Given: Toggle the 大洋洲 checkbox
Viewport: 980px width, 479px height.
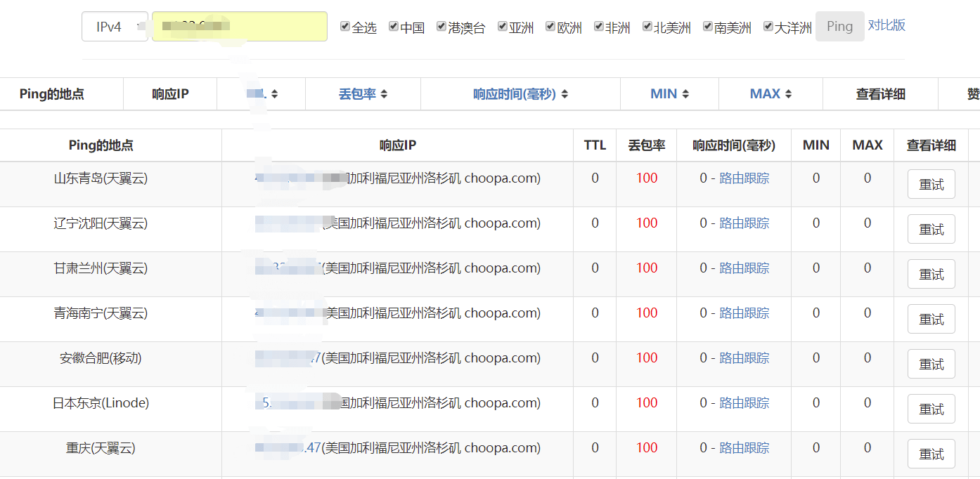Looking at the screenshot, I should point(768,27).
